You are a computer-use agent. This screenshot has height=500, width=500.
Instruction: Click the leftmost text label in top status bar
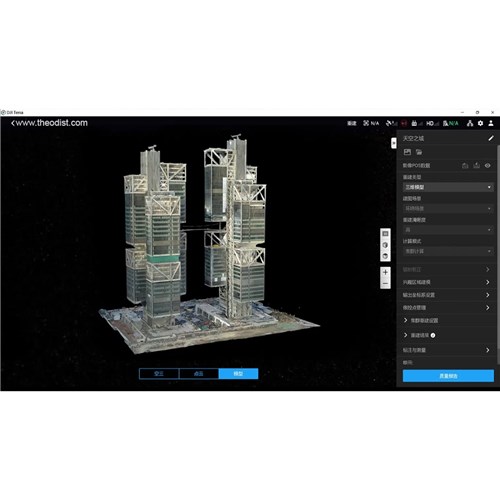click(352, 123)
